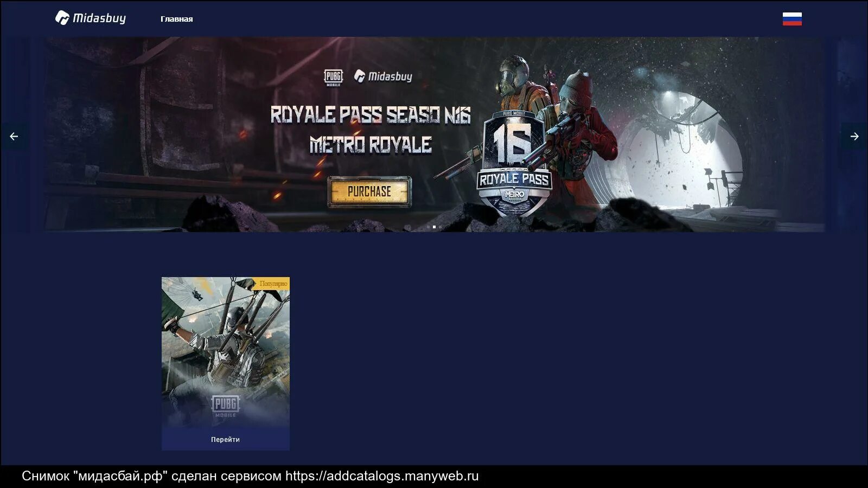This screenshot has width=868, height=488.
Task: Go to the previous banner slide
Action: (14, 137)
